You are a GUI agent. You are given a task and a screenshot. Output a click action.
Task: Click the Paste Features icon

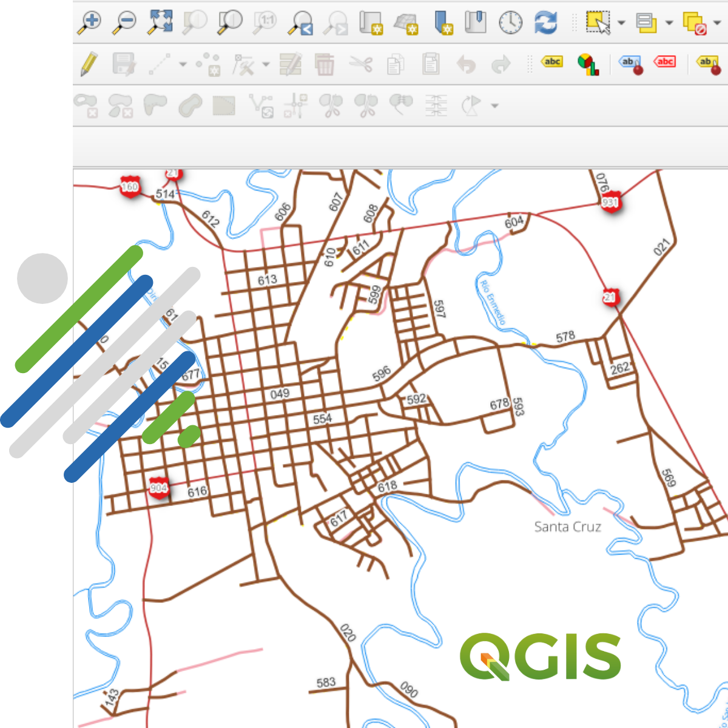click(431, 64)
